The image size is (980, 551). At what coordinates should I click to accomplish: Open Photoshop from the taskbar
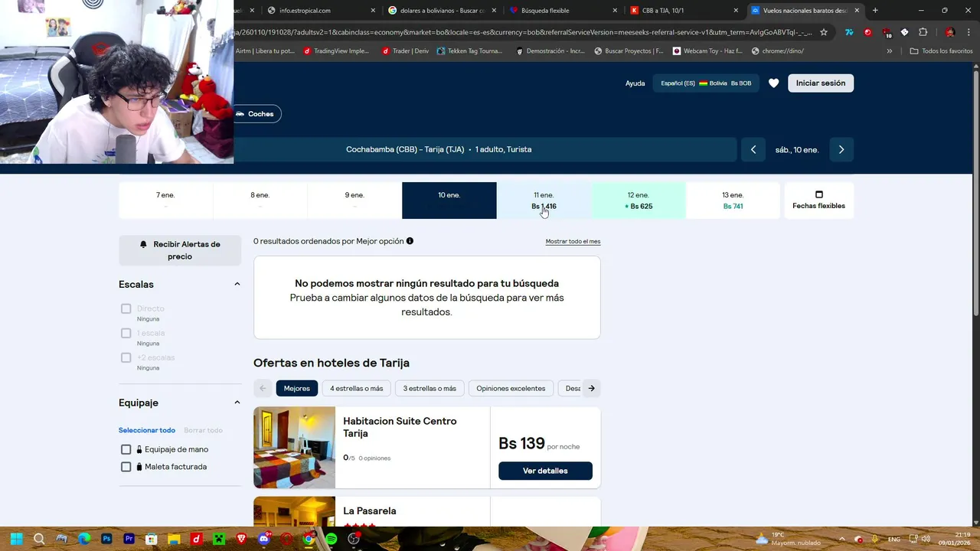(106, 539)
